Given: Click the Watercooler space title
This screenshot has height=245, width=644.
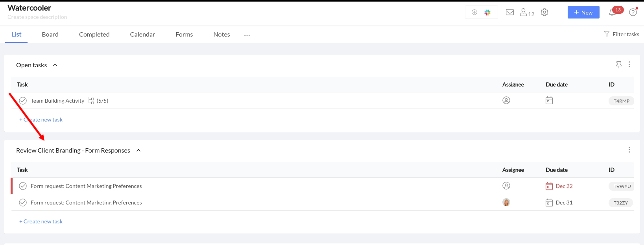Looking at the screenshot, I should [x=29, y=7].
